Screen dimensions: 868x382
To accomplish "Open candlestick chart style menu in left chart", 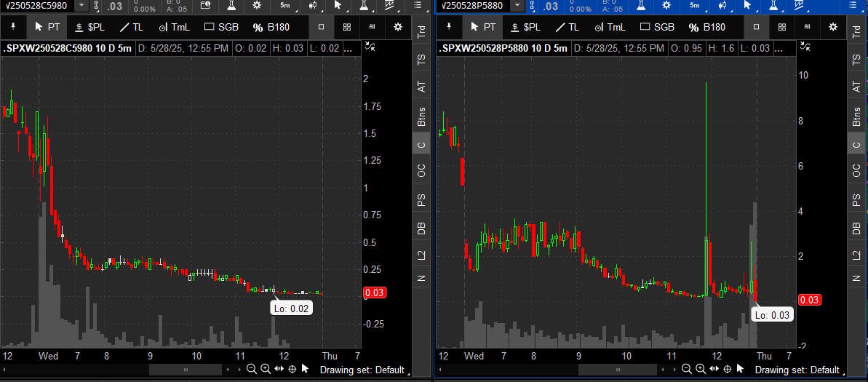I will tap(314, 5).
